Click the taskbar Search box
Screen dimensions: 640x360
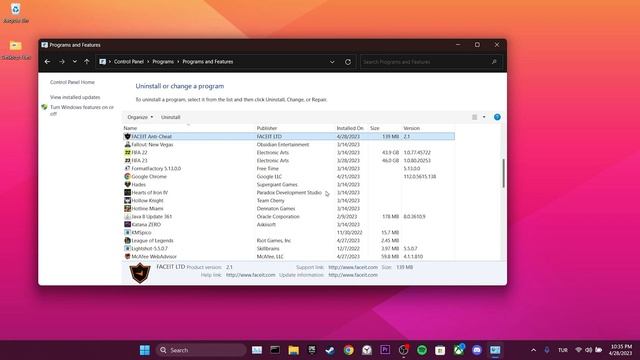click(201, 350)
